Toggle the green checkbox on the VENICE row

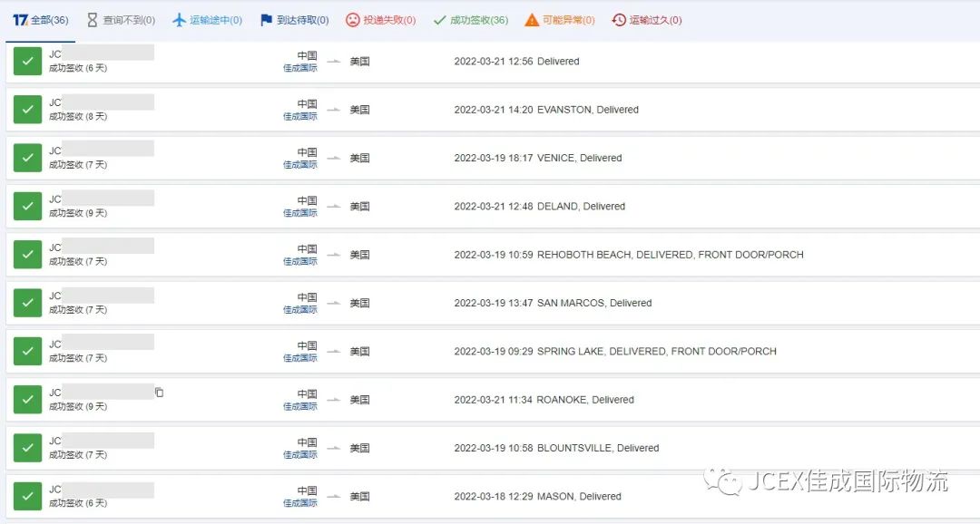pyautogui.click(x=28, y=158)
